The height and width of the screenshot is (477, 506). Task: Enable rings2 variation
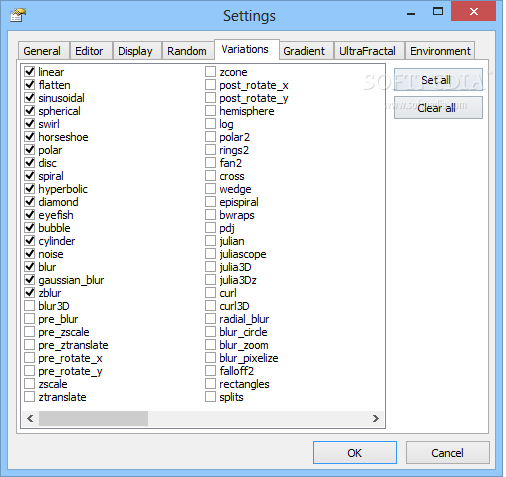(210, 149)
